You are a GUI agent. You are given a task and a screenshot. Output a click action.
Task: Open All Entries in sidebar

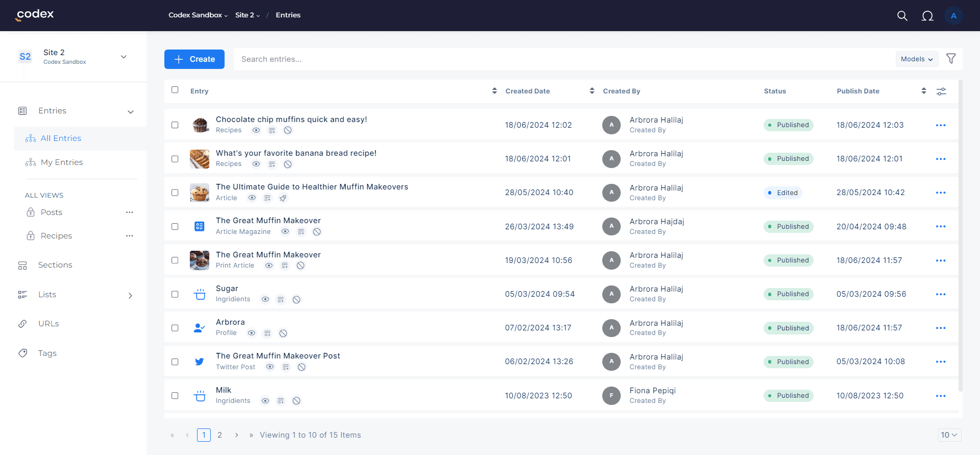(80, 138)
